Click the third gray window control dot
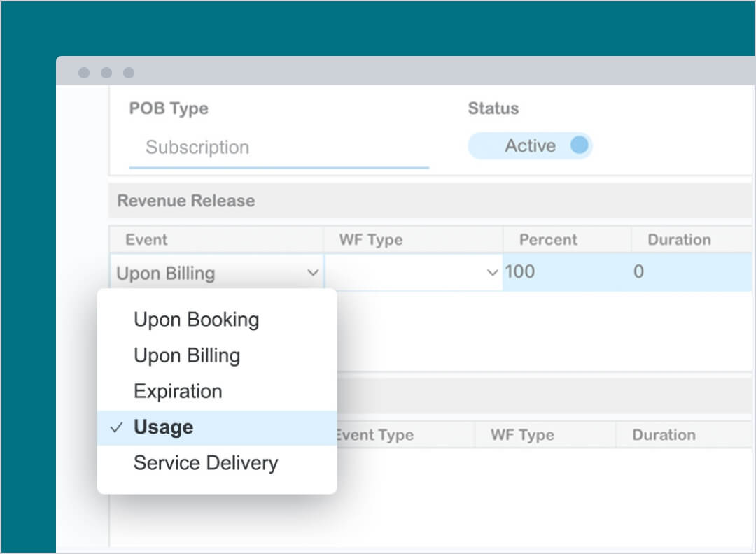This screenshot has height=554, width=756. point(129,73)
